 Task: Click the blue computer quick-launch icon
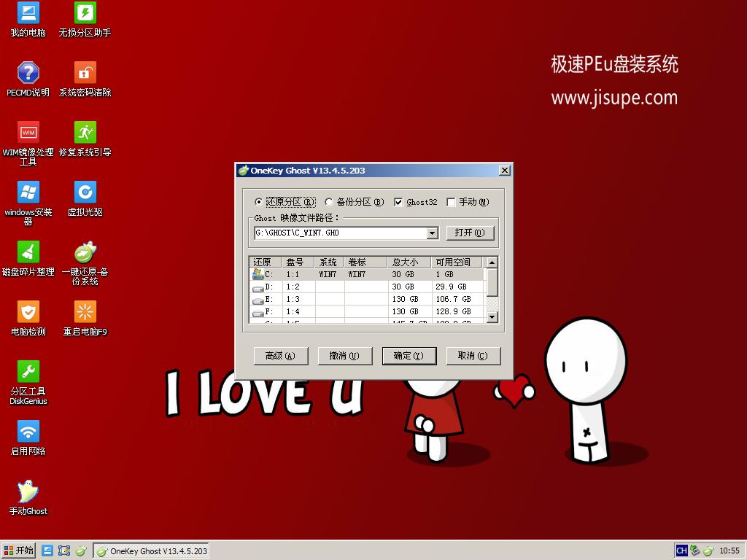pos(47,551)
